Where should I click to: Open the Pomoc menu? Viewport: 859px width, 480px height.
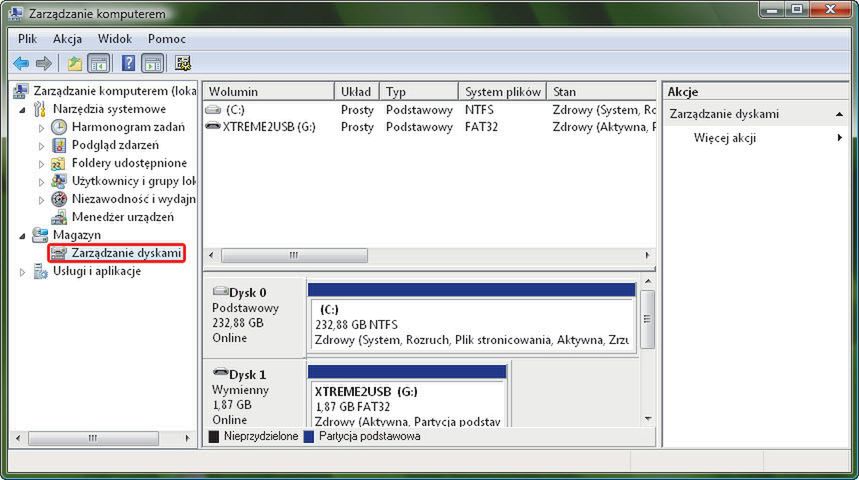pyautogui.click(x=167, y=39)
